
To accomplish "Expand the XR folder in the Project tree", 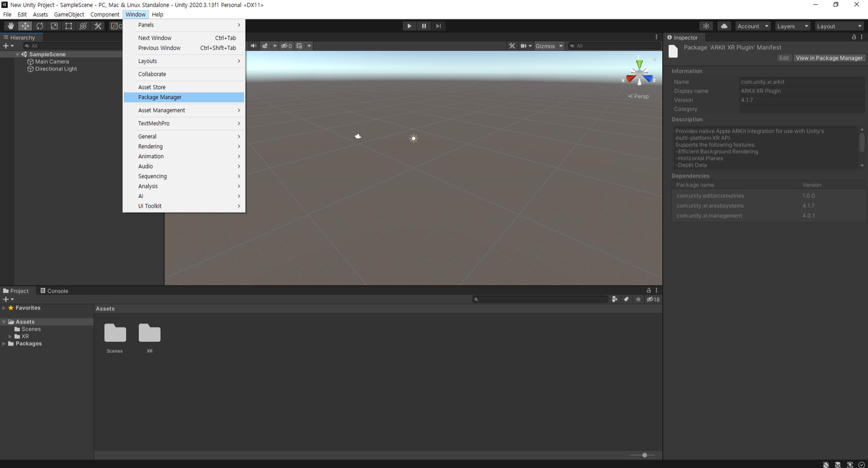I will pyautogui.click(x=10, y=336).
